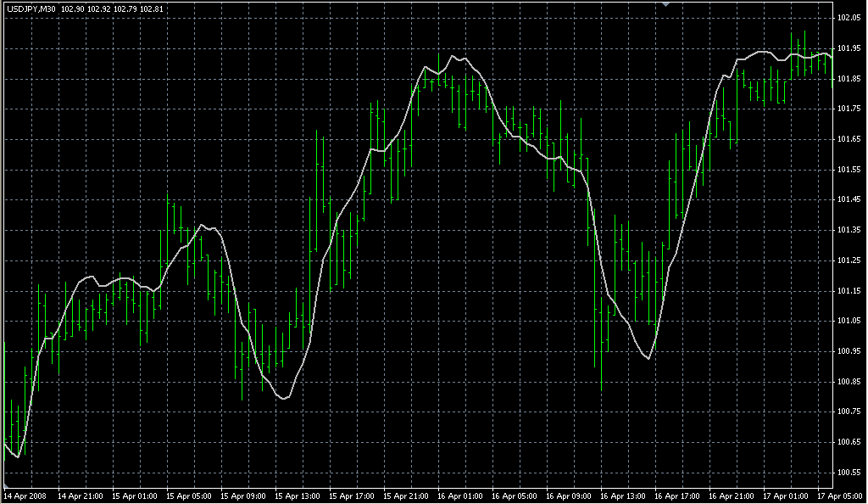Click the 16 Apr 01:00 time label
This screenshot has height=504, width=868.
[x=461, y=495]
